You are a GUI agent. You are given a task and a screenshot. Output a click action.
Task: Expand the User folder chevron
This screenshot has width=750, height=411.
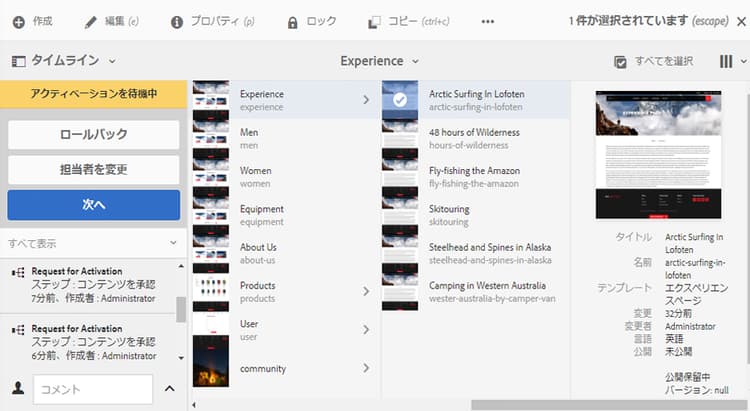point(366,329)
